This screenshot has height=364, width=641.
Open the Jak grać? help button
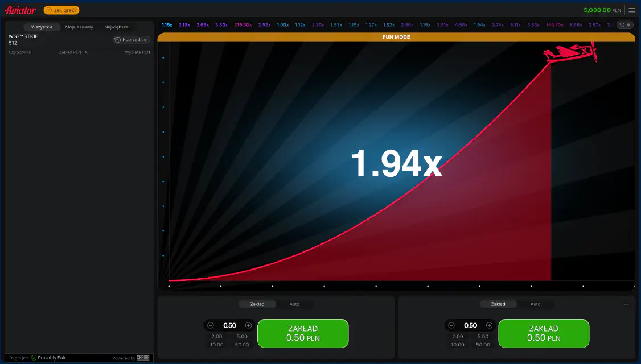point(61,10)
